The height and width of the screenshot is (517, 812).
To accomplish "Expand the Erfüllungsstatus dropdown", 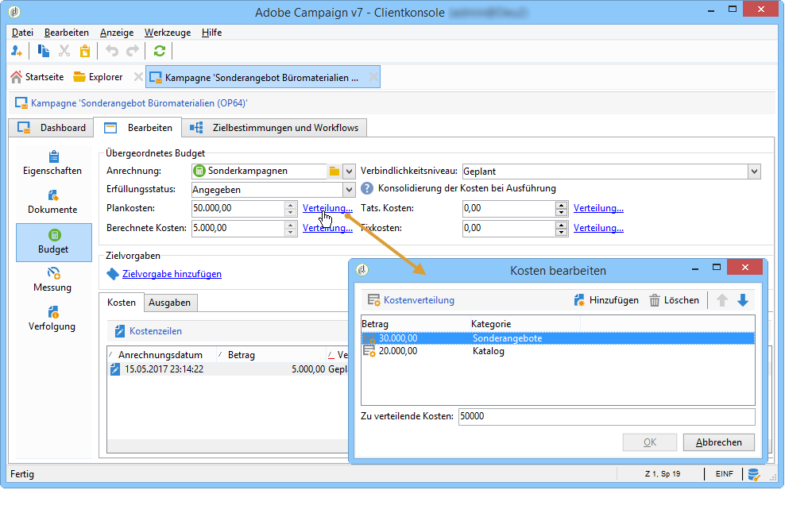I will [349, 190].
